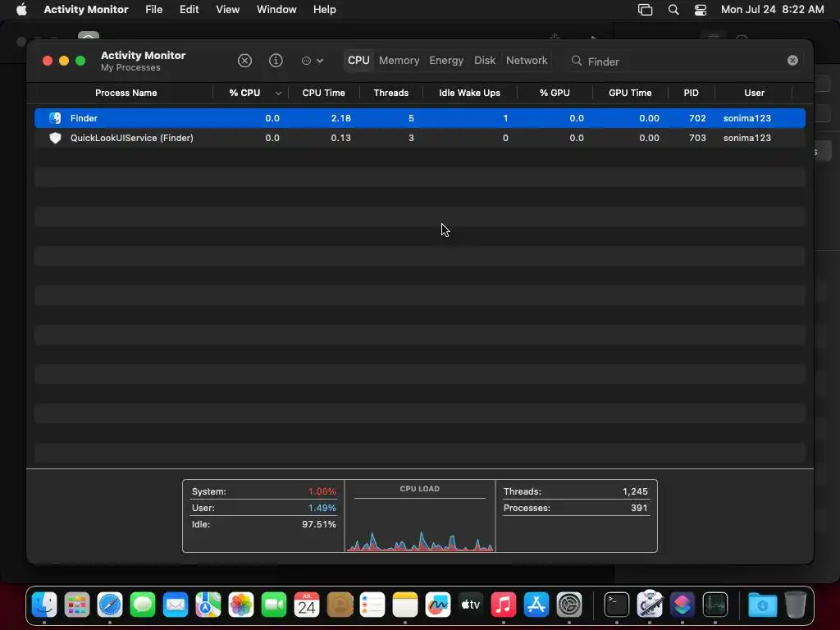Sort by GPU Time column header
This screenshot has height=630, width=840.
[x=630, y=93]
